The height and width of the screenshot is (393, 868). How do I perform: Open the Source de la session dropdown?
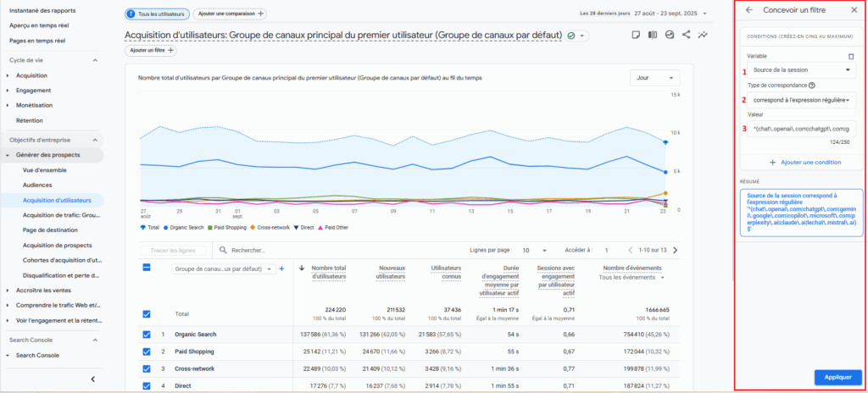tap(800, 70)
